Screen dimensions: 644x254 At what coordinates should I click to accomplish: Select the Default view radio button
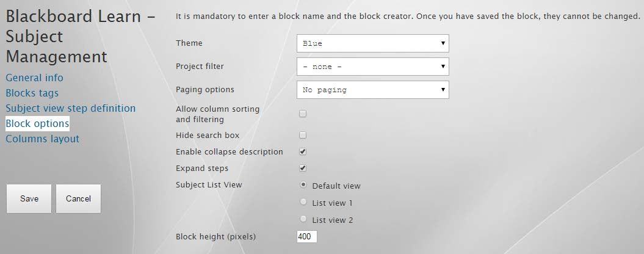point(303,185)
